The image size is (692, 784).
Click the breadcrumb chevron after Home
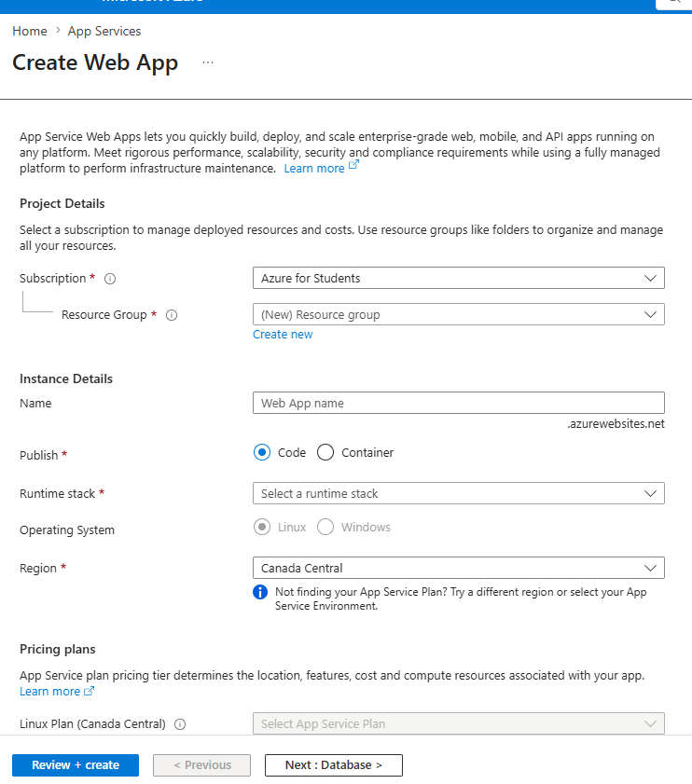click(x=58, y=31)
